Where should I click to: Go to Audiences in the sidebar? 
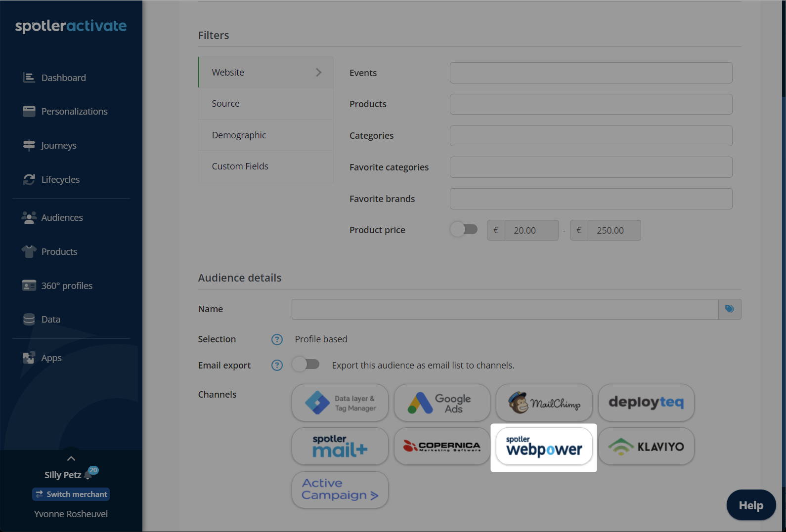(62, 218)
